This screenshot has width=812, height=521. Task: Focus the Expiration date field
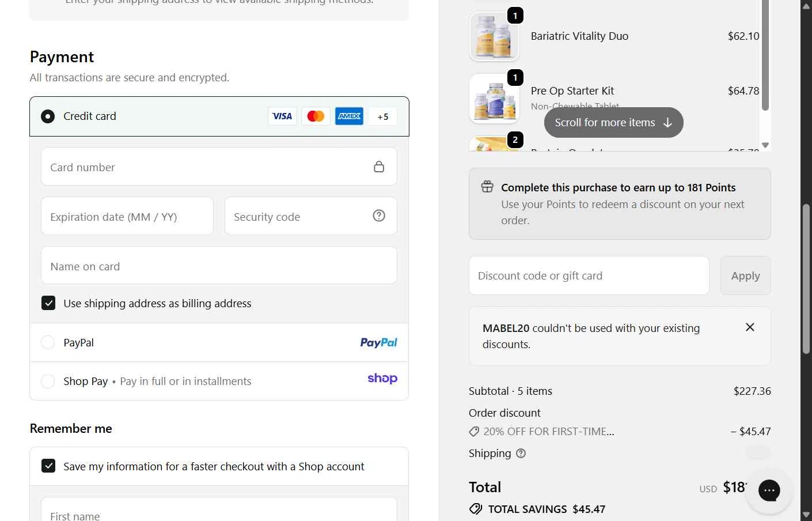point(127,216)
